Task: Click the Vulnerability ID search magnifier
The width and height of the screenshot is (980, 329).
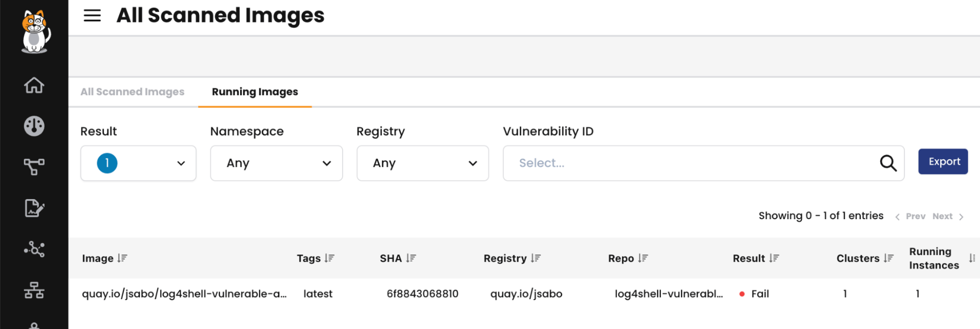Action: pyautogui.click(x=888, y=163)
